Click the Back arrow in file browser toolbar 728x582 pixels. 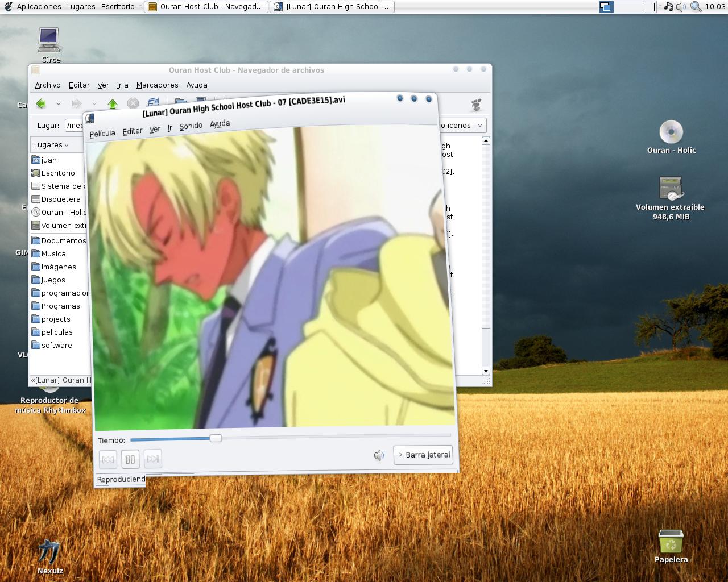[41, 103]
